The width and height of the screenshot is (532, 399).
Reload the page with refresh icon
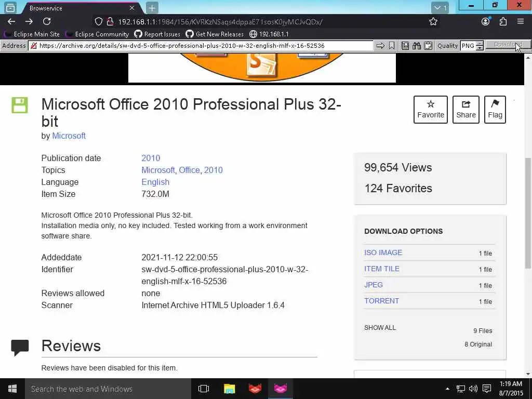(47, 22)
